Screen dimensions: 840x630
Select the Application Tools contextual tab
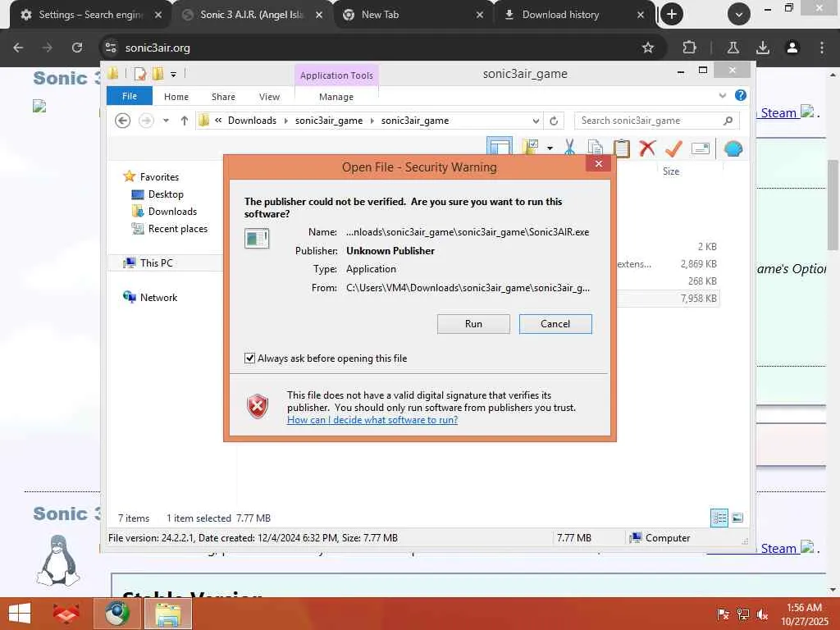click(336, 75)
